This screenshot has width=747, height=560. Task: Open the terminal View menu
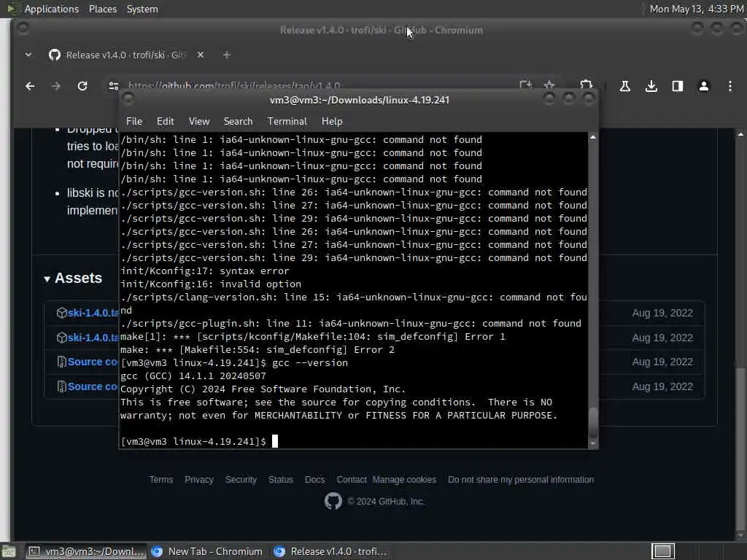(x=198, y=122)
